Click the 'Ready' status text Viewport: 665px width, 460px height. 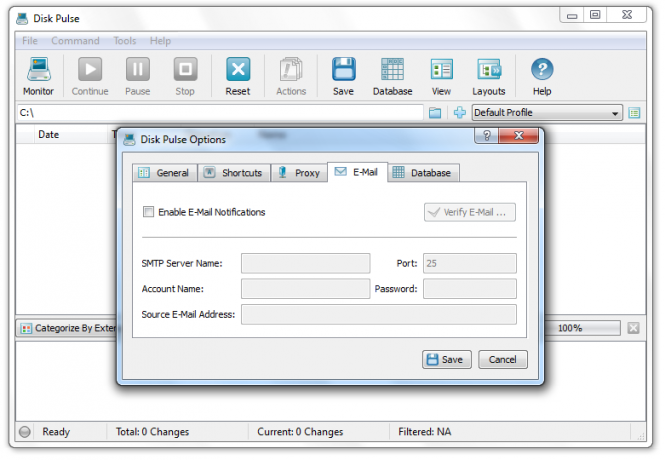(x=56, y=432)
